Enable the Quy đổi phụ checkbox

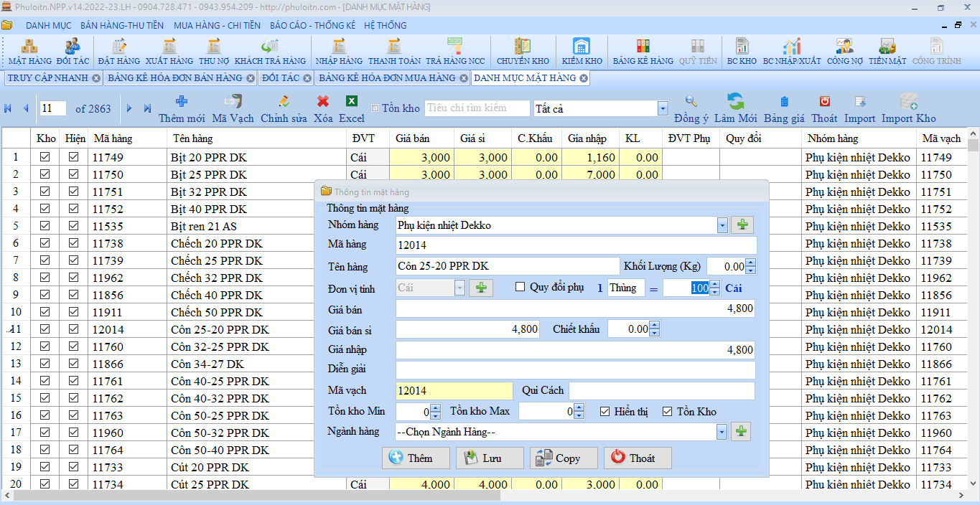[521, 287]
